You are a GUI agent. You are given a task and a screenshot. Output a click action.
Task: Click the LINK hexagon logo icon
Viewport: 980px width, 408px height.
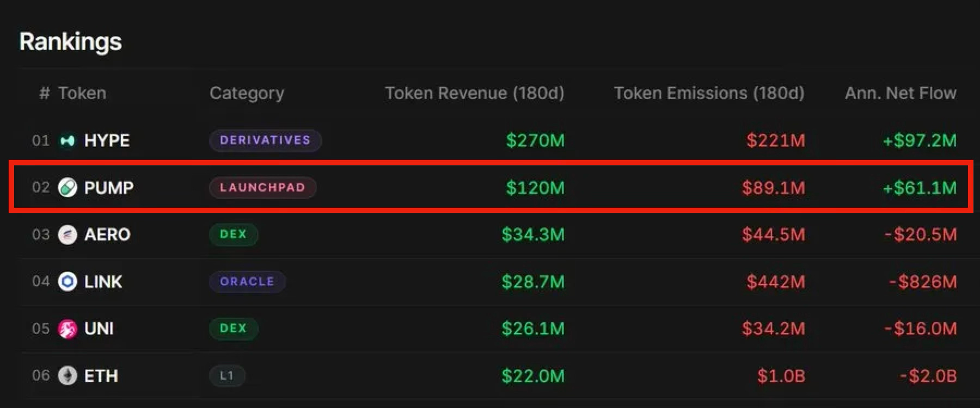coord(68,282)
